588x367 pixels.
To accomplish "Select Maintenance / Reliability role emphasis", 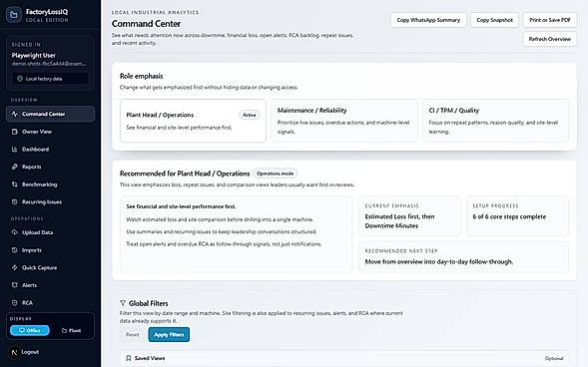I will (343, 121).
